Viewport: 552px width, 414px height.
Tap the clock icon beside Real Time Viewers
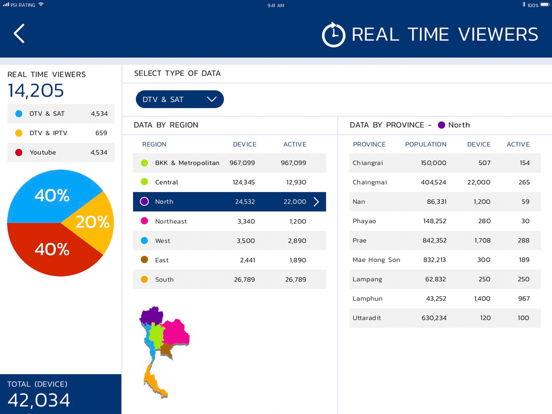click(333, 34)
